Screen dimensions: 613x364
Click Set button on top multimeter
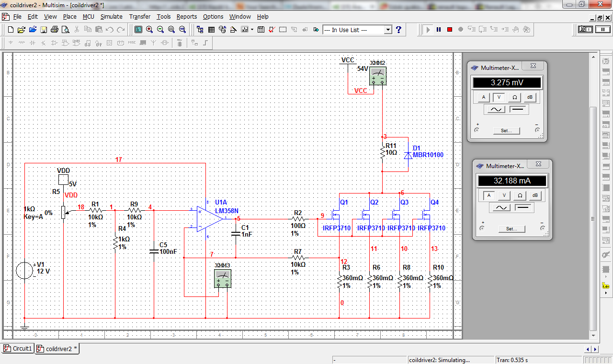point(507,130)
